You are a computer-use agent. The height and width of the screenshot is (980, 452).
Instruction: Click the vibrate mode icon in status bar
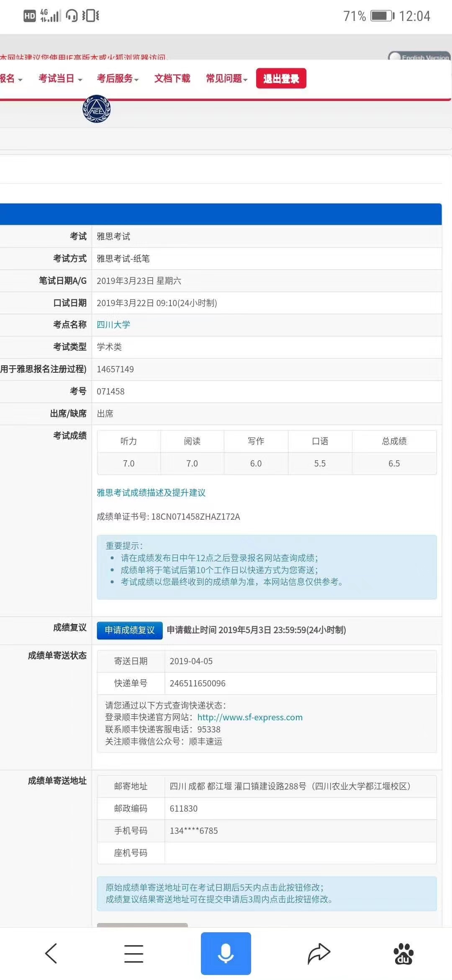tap(90, 15)
